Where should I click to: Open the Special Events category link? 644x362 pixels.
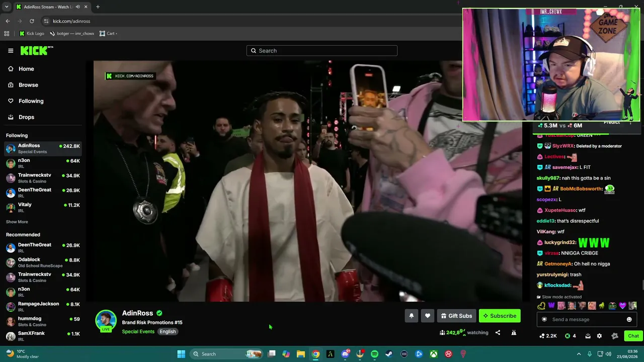pos(138,332)
